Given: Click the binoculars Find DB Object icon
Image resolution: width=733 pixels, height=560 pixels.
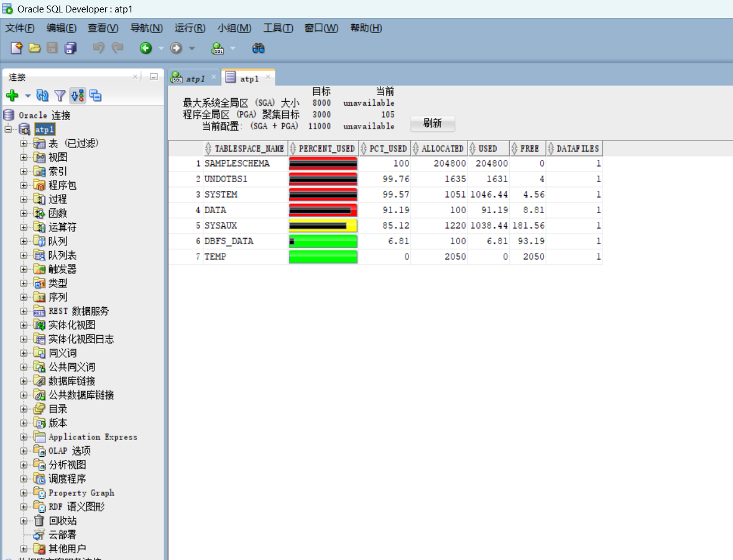Looking at the screenshot, I should point(259,48).
